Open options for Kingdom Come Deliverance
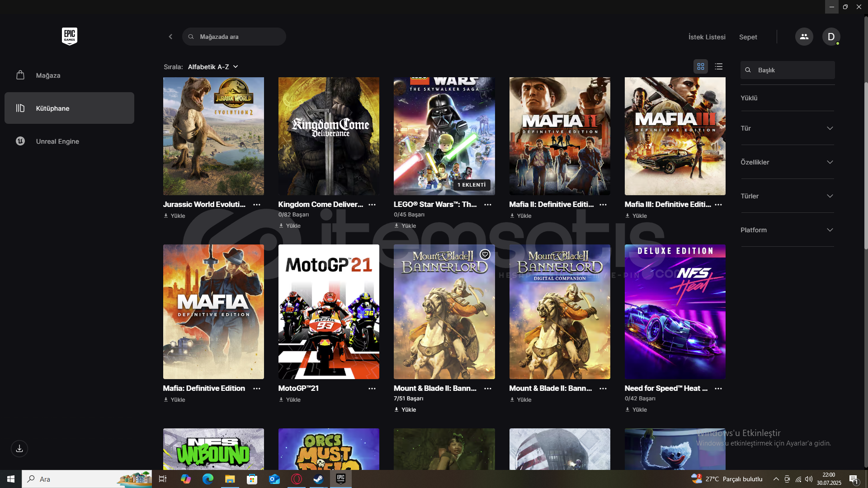The height and width of the screenshot is (488, 868). (x=372, y=205)
